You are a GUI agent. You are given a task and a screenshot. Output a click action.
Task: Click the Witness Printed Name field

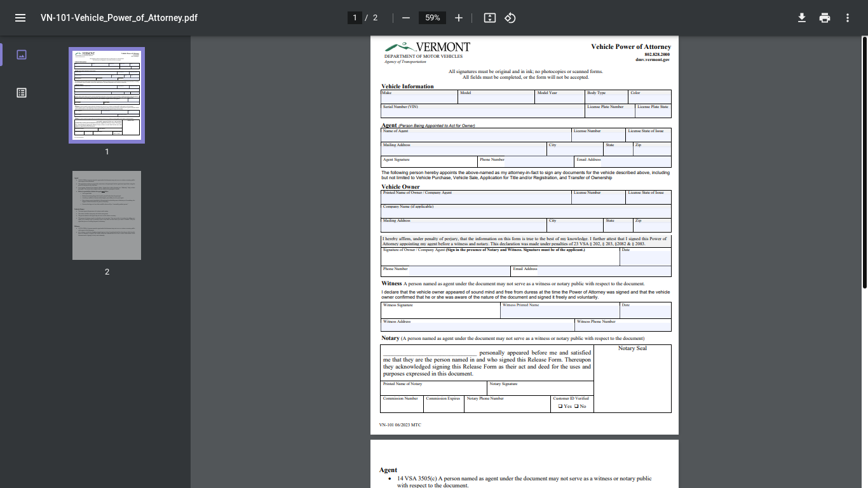click(560, 310)
